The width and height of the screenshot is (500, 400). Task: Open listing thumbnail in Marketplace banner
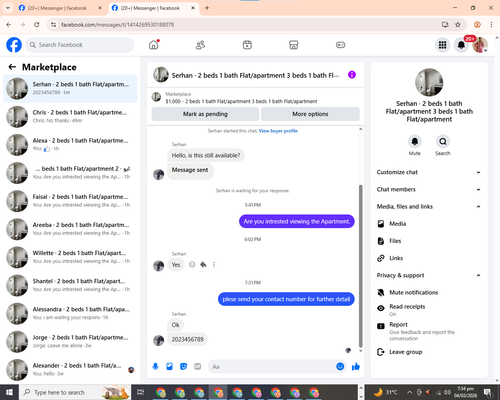click(156, 97)
